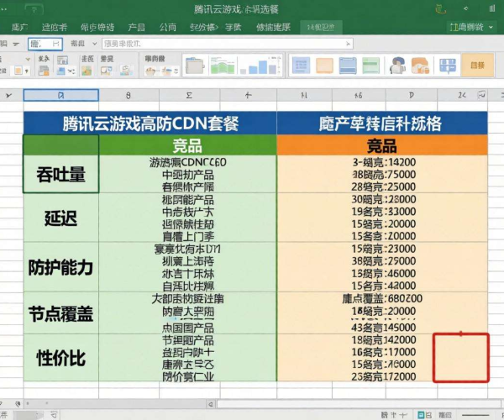Select the green area chart thumbnail

tap(223, 66)
